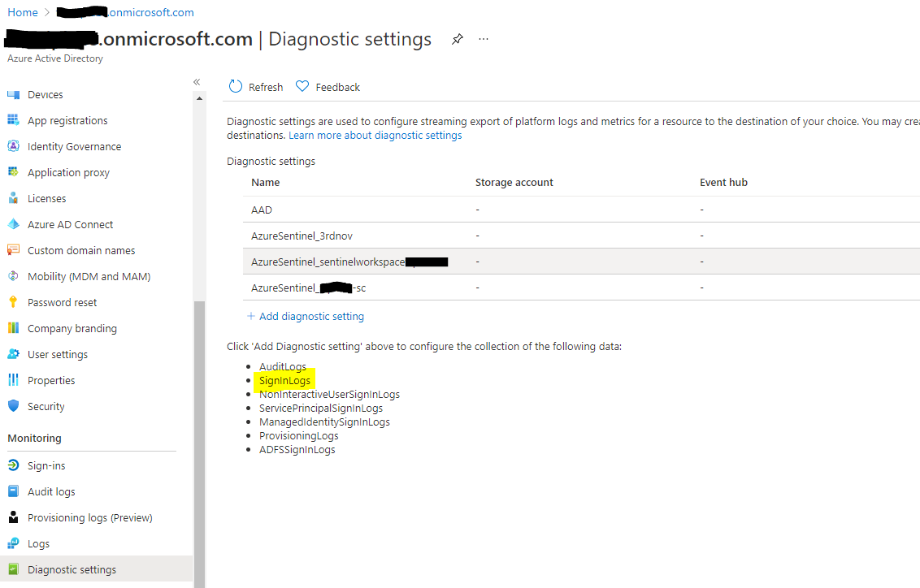
Task: Select the AAD diagnostic setting row
Action: tap(581, 210)
